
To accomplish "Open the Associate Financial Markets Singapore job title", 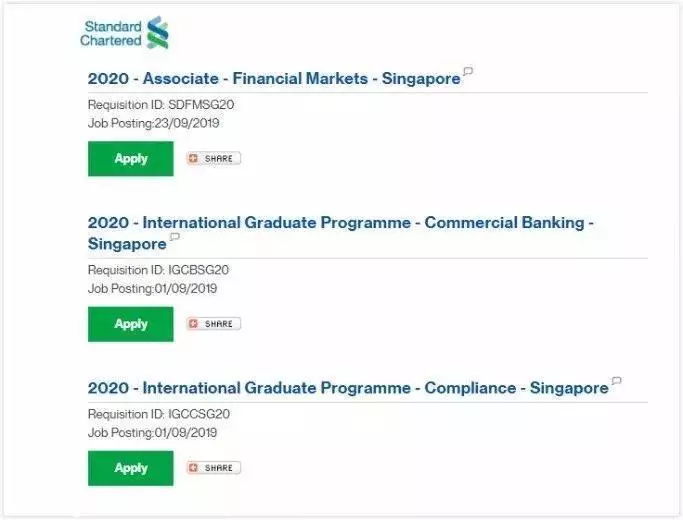I will tap(274, 79).
